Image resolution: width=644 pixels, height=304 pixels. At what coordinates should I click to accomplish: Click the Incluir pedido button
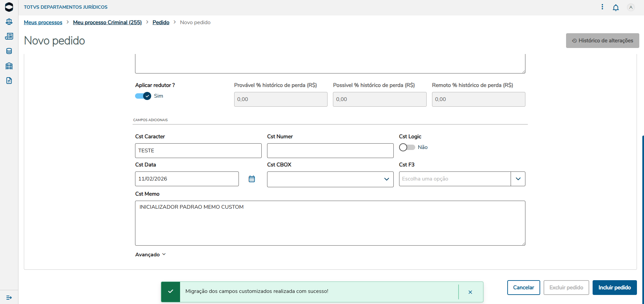(x=614, y=288)
